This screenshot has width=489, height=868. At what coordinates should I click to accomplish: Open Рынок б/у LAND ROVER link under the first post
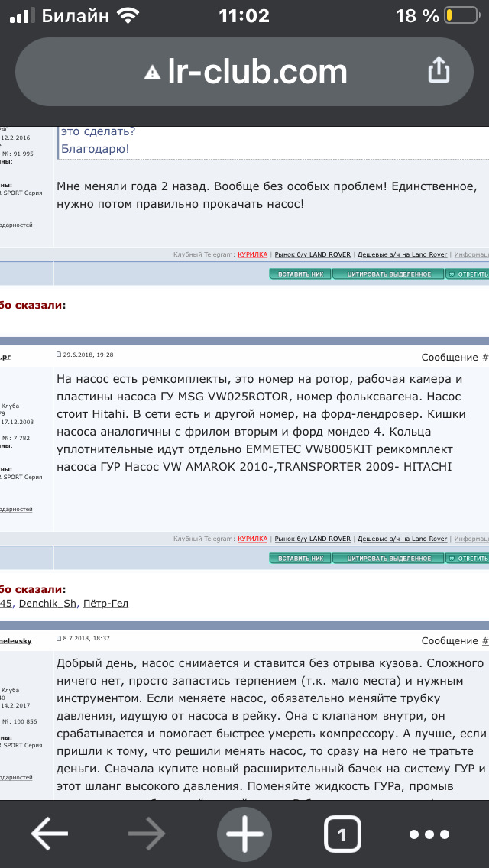[x=313, y=254]
